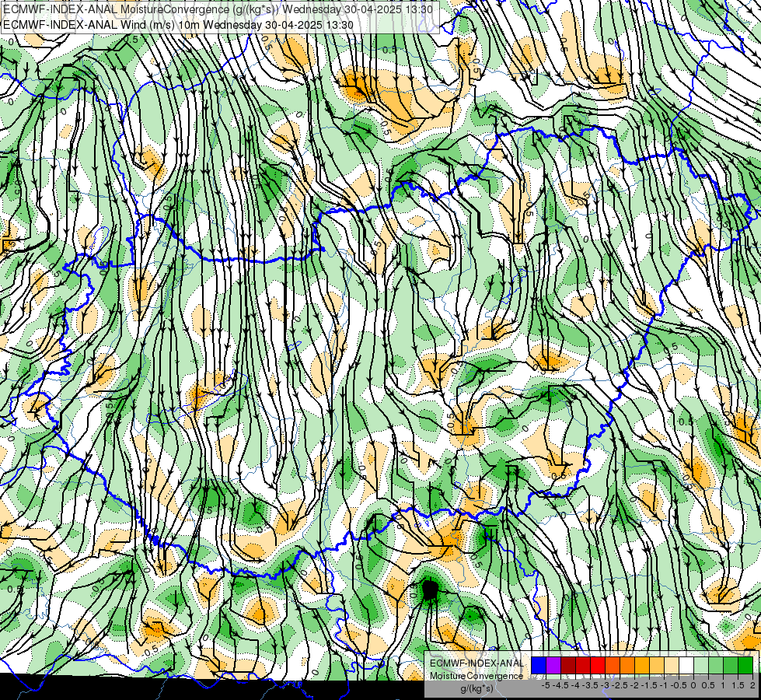Click the legend label MoistureConvergence
Image resolution: width=761 pixels, height=700 pixels.
point(476,676)
